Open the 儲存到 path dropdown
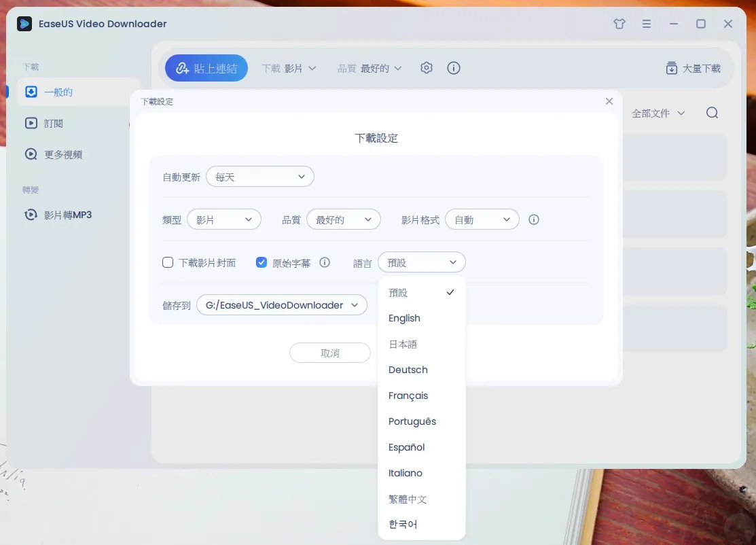 click(x=282, y=305)
